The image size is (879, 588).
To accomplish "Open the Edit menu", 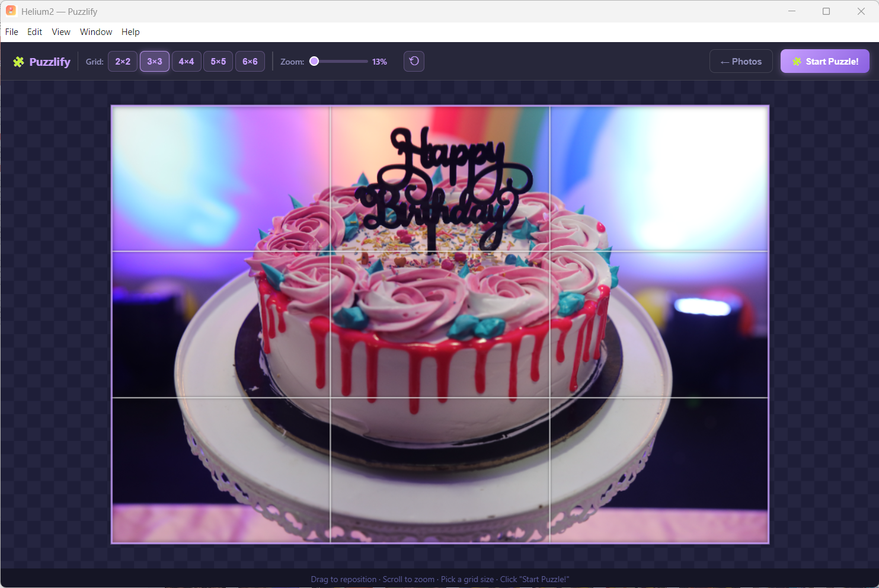I will pyautogui.click(x=34, y=32).
